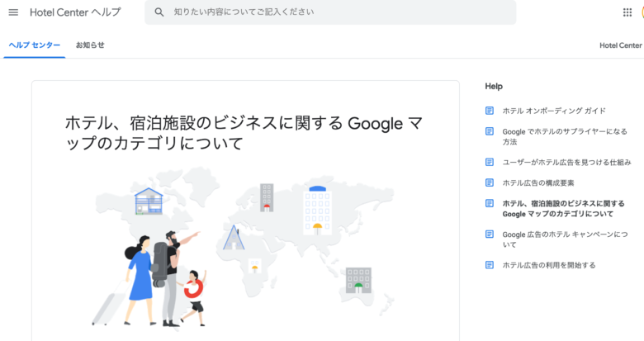The height and width of the screenshot is (341, 644).
Task: Click article icon next to ホテル広告の構成要素
Action: coord(489,182)
